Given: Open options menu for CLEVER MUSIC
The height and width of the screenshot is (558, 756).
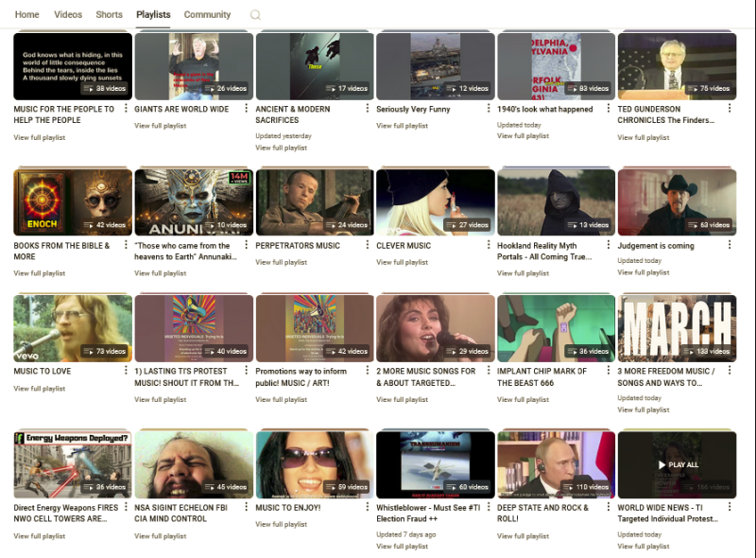Looking at the screenshot, I should (x=489, y=245).
